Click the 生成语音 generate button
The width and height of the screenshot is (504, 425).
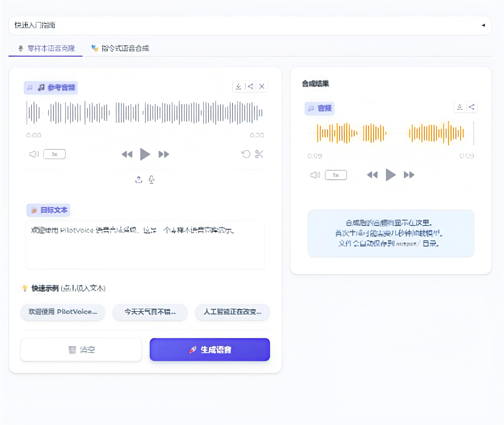[210, 349]
